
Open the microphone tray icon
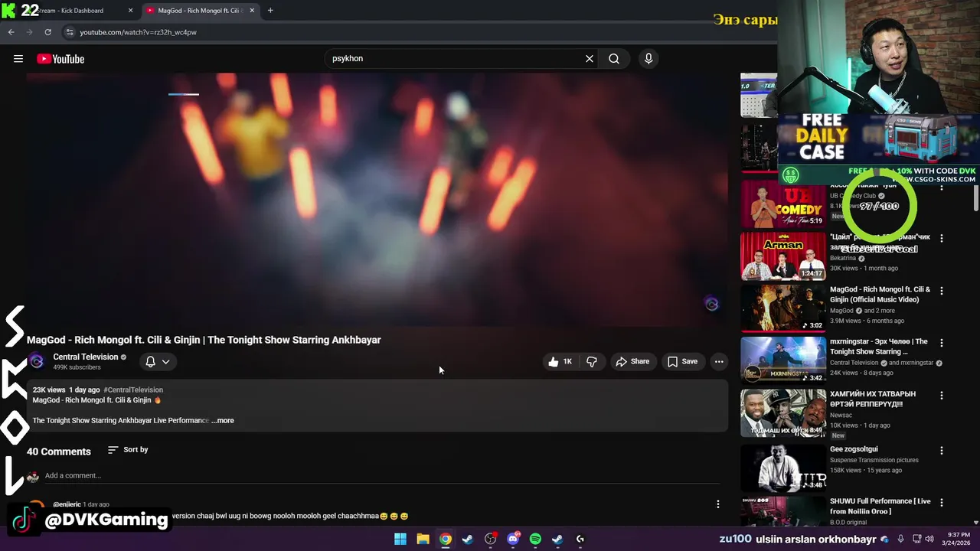click(x=901, y=540)
